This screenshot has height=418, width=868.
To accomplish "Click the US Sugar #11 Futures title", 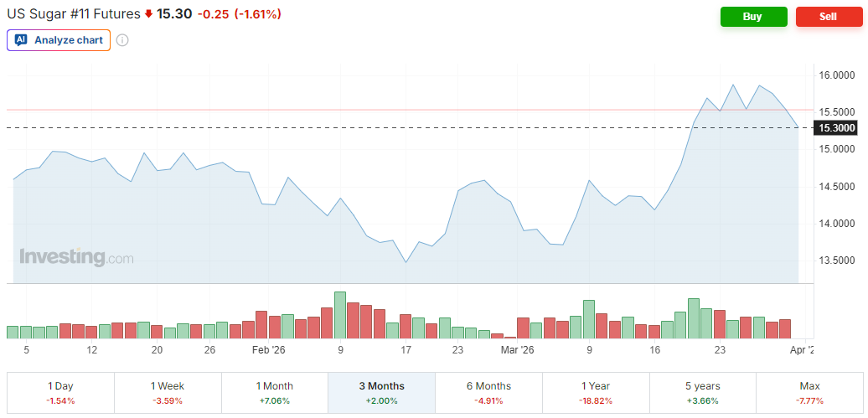I will click(x=74, y=14).
